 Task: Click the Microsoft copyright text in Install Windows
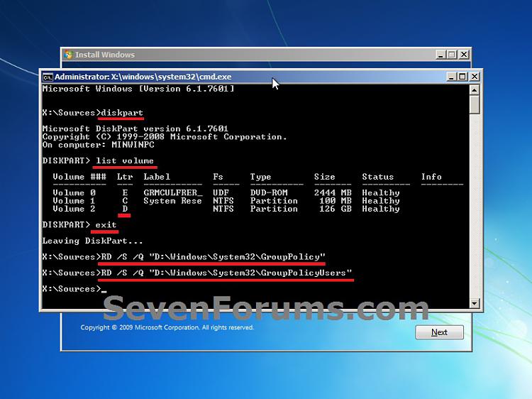(x=167, y=327)
